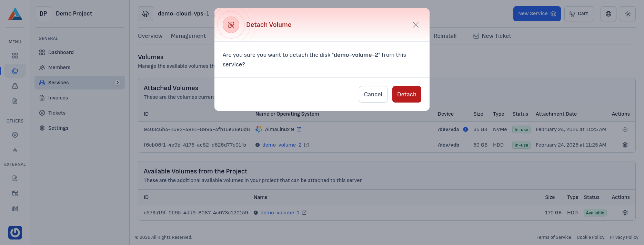Click the power logo icon at bottom-left
The width and height of the screenshot is (644, 245).
pyautogui.click(x=15, y=233)
